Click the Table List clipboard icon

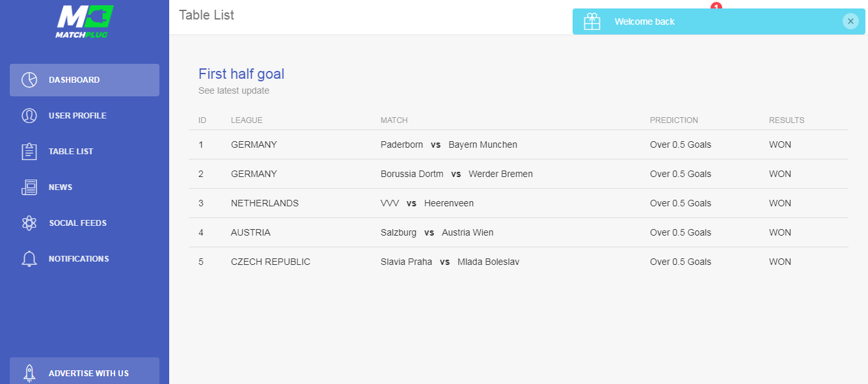(x=29, y=152)
